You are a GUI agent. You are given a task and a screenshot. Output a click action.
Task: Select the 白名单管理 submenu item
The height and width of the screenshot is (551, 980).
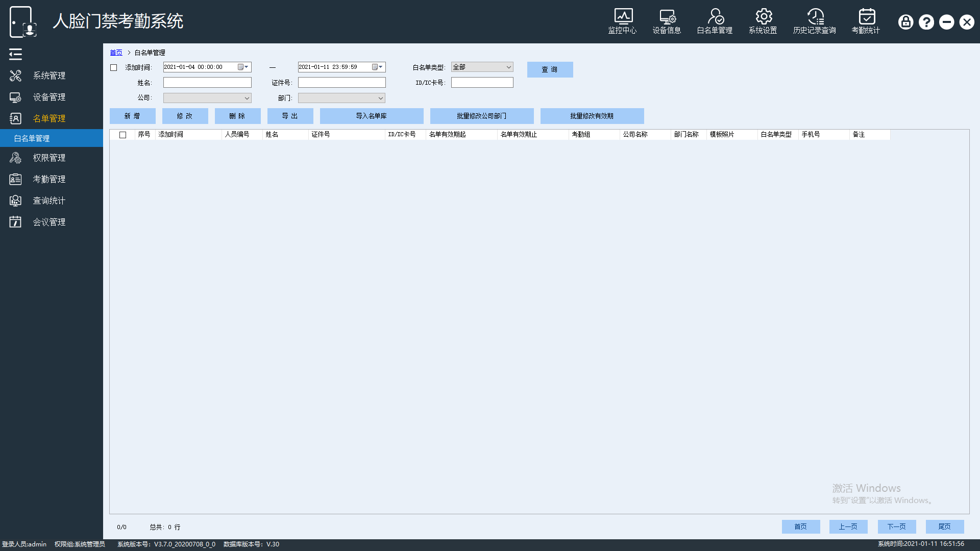52,138
